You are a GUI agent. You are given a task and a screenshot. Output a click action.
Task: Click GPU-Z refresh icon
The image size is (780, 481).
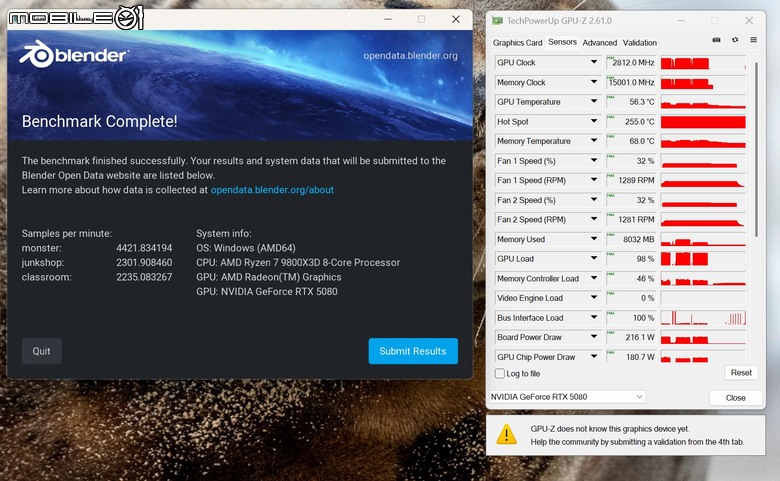point(735,40)
